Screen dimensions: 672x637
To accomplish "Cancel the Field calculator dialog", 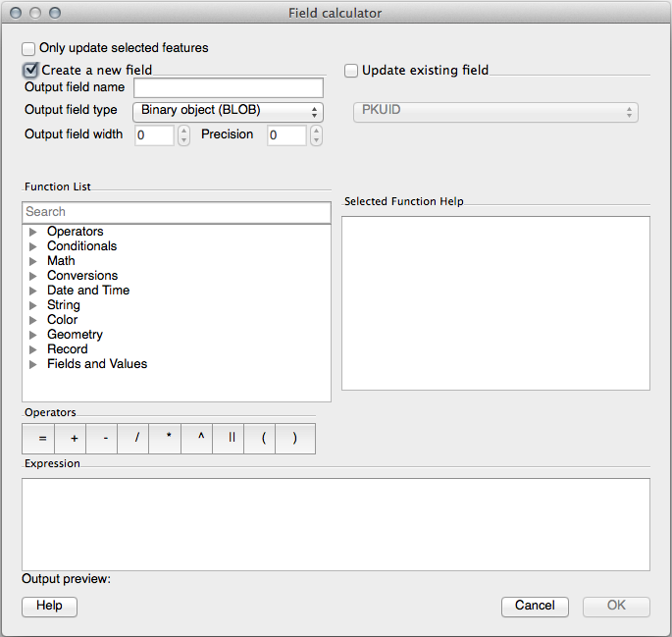I will pyautogui.click(x=535, y=606).
